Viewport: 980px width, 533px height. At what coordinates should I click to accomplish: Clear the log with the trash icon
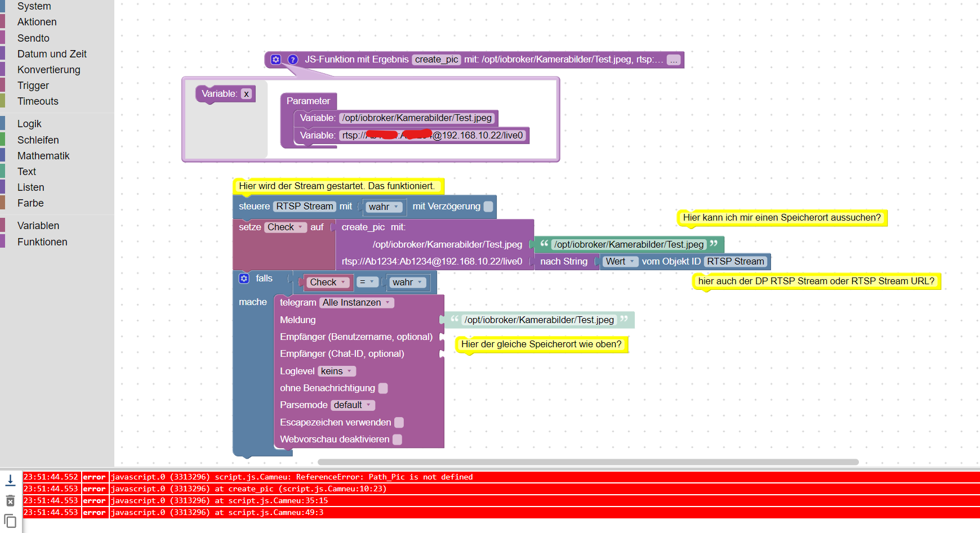(10, 500)
